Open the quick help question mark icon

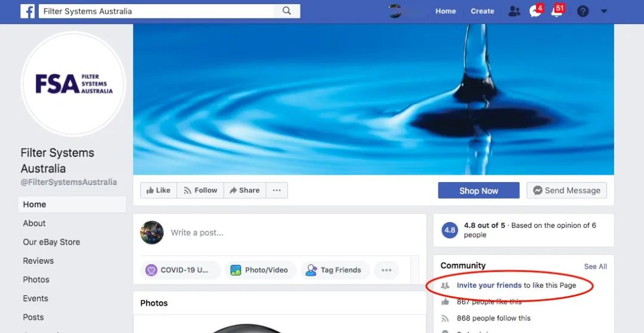[x=583, y=11]
